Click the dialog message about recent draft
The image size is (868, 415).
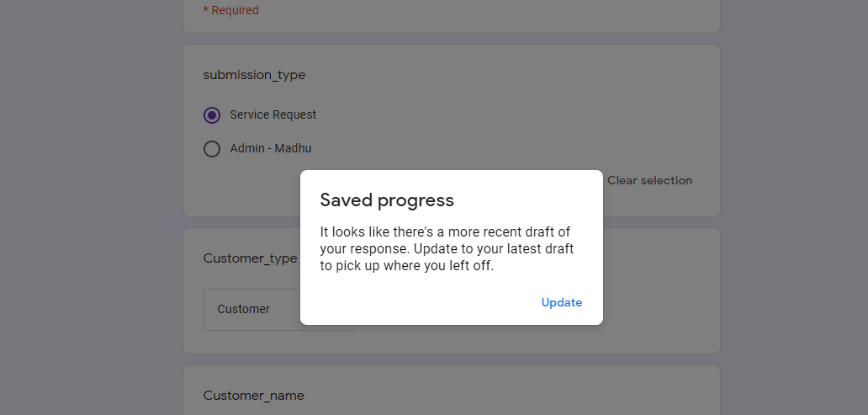pyautogui.click(x=447, y=248)
